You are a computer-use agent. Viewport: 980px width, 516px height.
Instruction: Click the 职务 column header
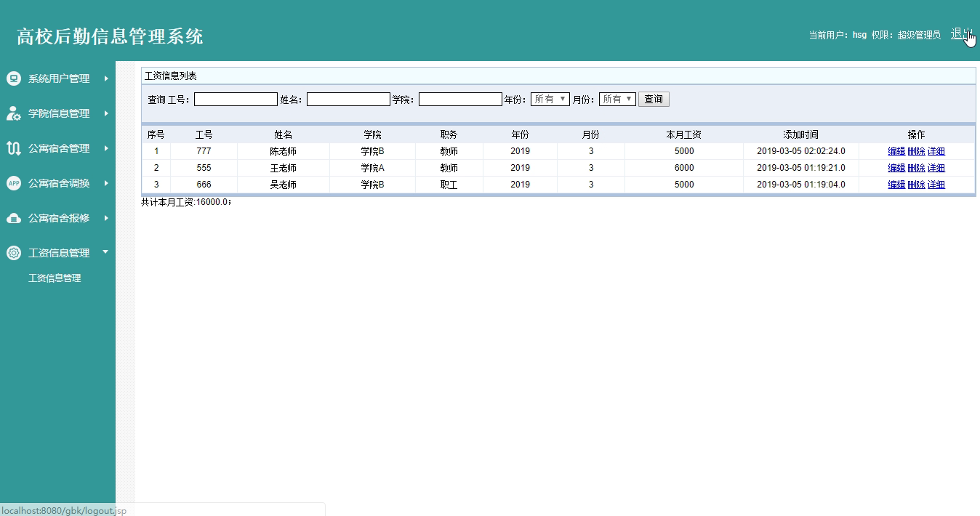pyautogui.click(x=449, y=134)
